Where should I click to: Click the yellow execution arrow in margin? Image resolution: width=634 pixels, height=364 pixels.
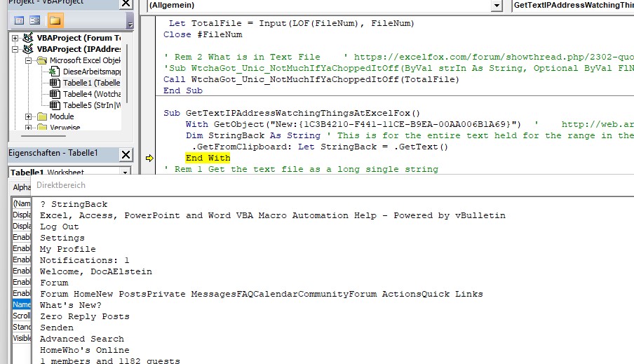click(x=149, y=158)
